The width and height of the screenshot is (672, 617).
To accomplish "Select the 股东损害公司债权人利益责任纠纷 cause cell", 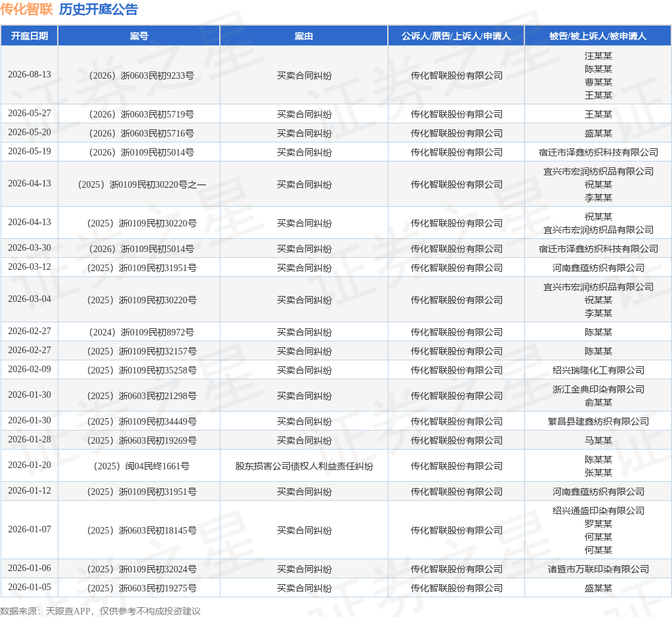I will pos(304,466).
